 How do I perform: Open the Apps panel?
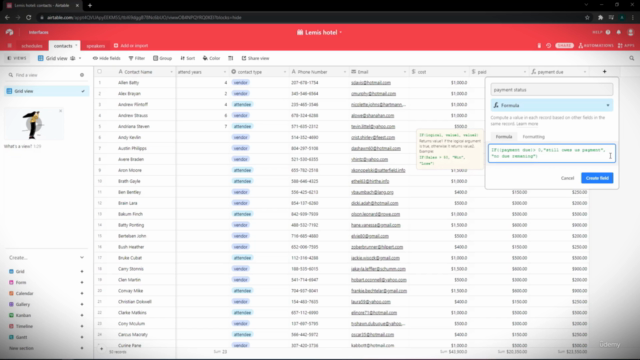pos(626,46)
